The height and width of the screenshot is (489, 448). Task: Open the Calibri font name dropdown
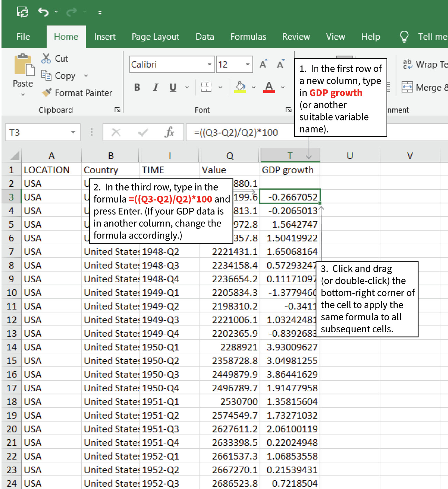(210, 64)
